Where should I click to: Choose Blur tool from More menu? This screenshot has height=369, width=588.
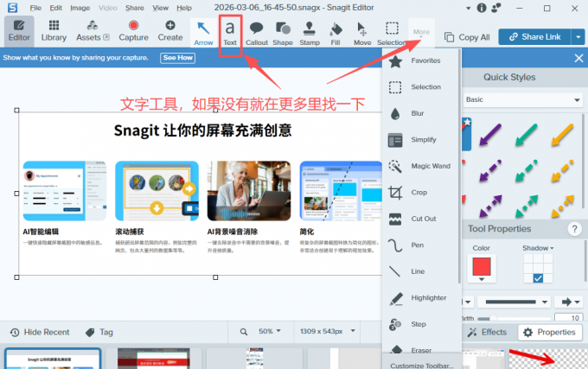point(421,113)
